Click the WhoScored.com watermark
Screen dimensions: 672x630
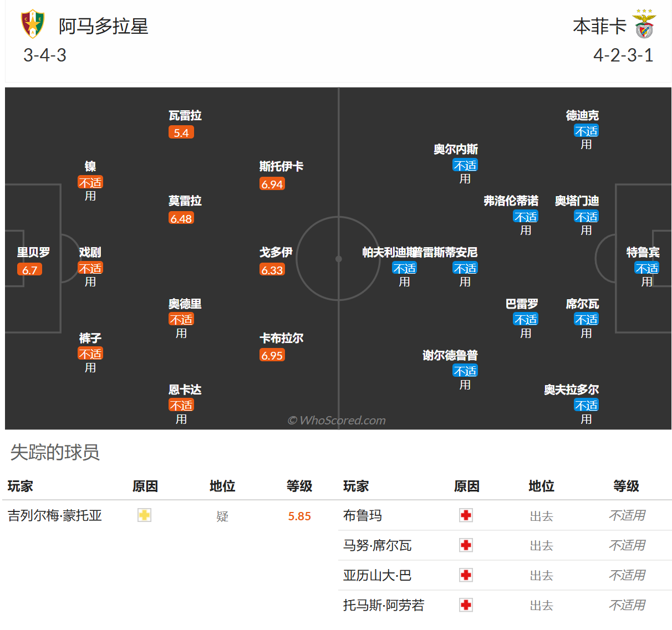tap(337, 421)
